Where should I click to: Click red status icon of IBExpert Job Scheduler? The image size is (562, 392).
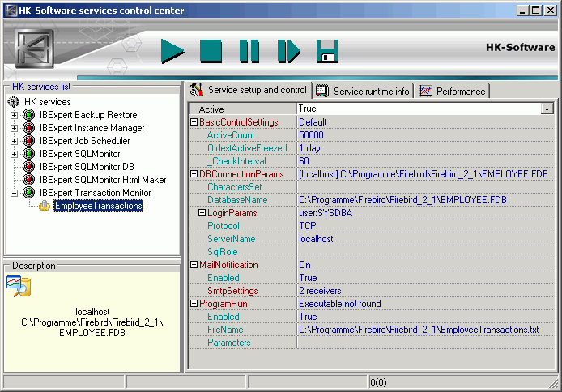click(28, 140)
